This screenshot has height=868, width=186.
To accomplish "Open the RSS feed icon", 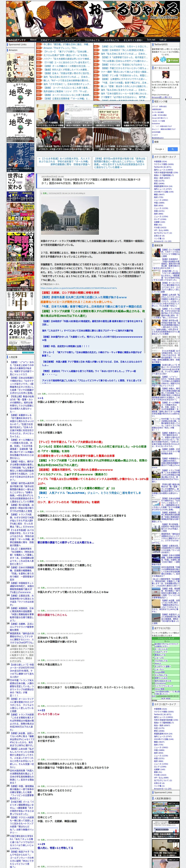I will (x=156, y=59).
